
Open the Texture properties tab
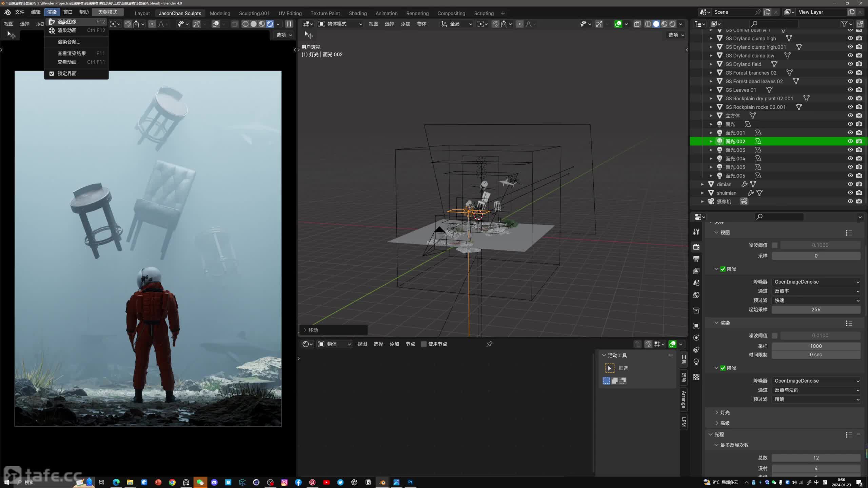coord(696,377)
